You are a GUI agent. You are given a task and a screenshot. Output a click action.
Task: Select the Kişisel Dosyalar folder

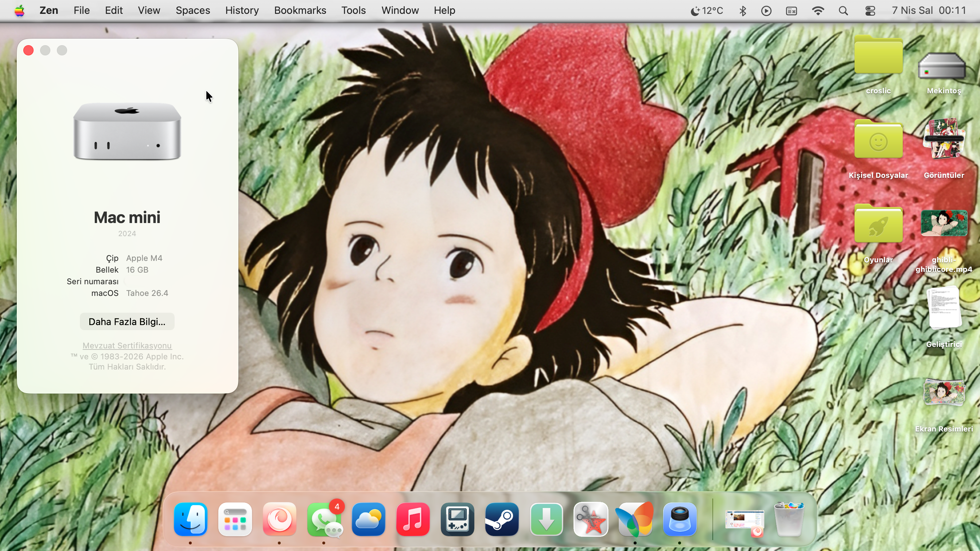point(878,140)
